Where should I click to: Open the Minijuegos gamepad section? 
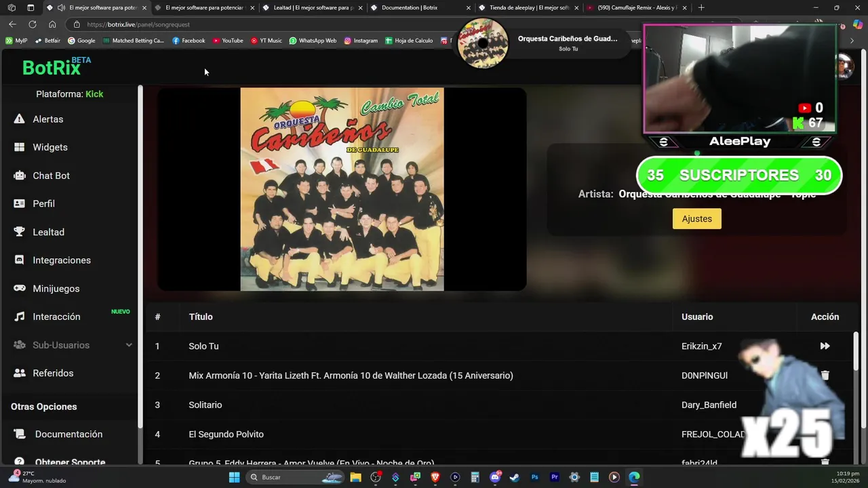(x=47, y=289)
